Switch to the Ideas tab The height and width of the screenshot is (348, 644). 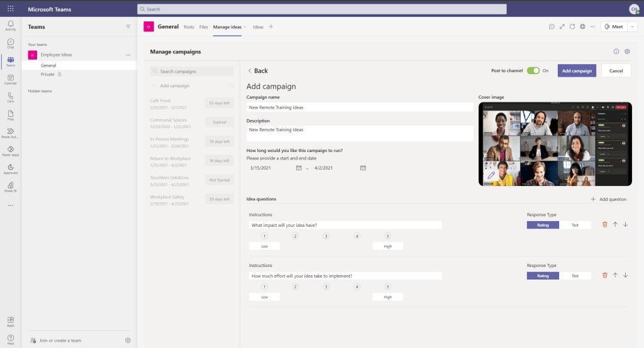[258, 27]
